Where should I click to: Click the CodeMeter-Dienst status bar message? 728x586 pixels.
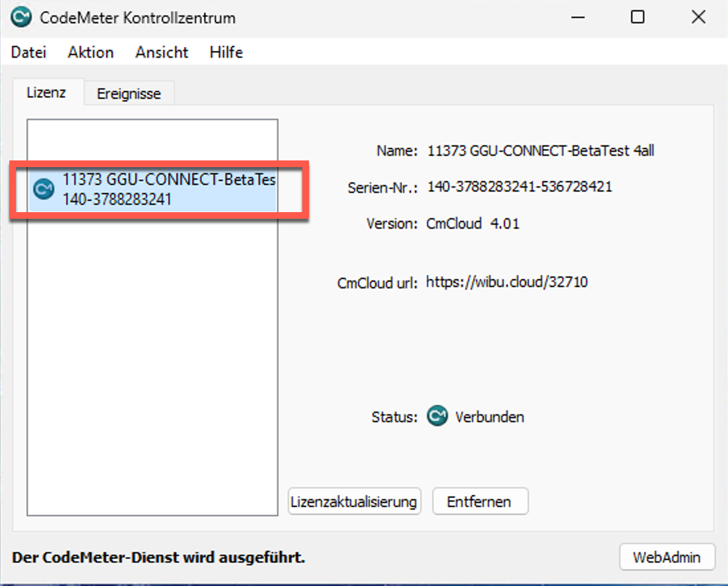(158, 557)
